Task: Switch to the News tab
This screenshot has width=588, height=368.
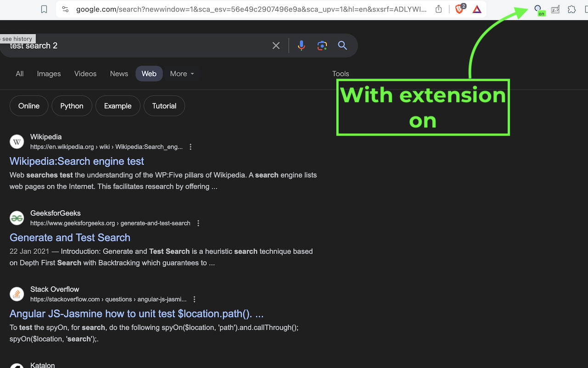Action: [x=119, y=74]
